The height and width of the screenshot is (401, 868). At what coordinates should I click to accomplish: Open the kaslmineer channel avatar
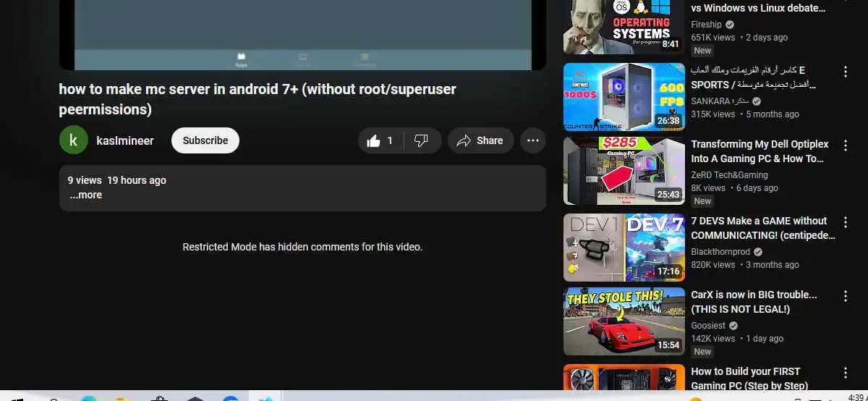coord(74,140)
